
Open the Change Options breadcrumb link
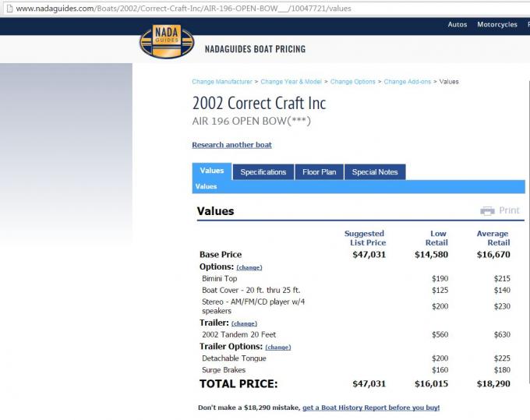pyautogui.click(x=352, y=82)
